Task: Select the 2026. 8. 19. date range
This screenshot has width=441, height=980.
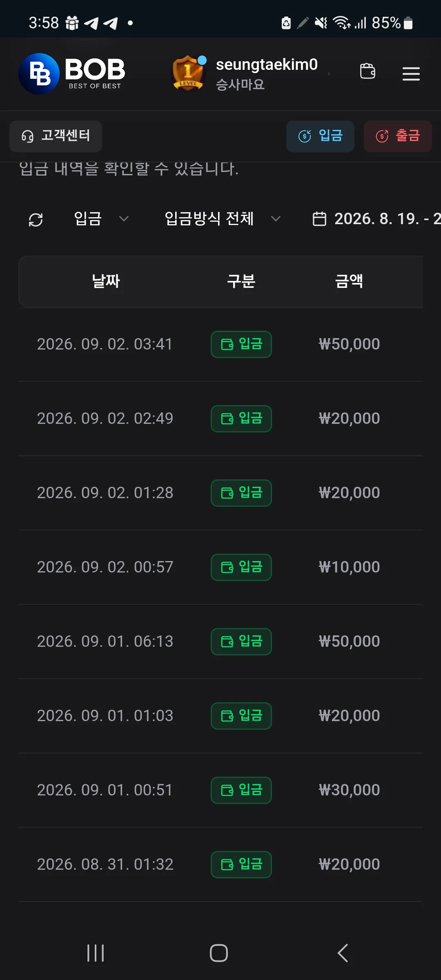Action: point(387,219)
